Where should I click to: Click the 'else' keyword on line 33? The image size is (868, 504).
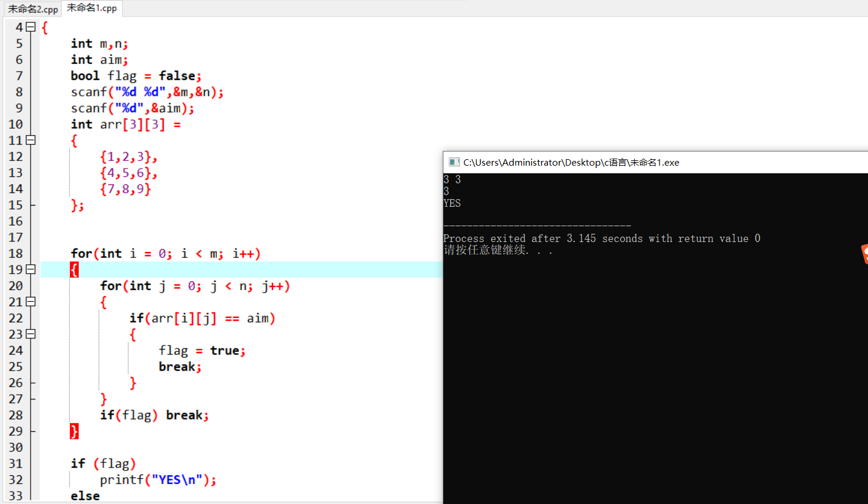click(85, 496)
